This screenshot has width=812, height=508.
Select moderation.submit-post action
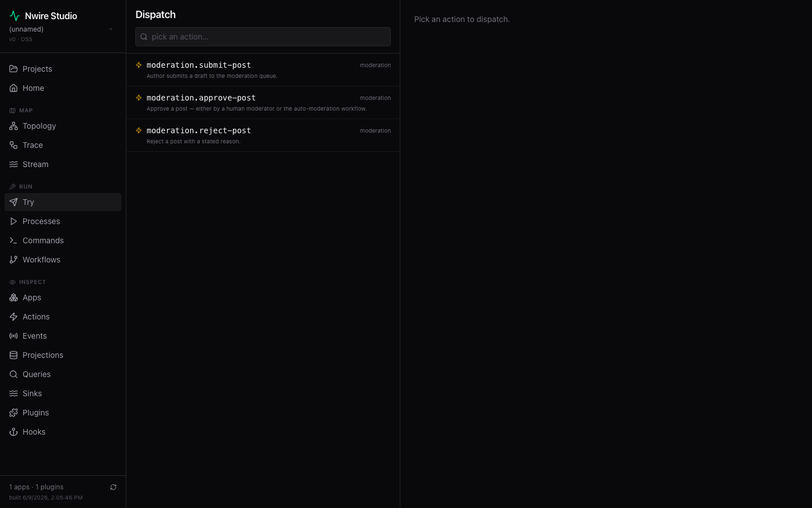tap(263, 70)
